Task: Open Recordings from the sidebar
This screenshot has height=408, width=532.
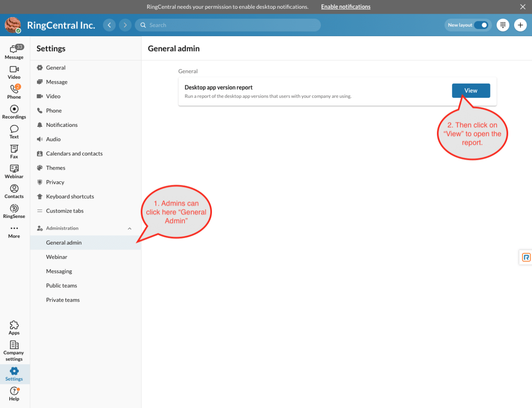Action: pos(14,111)
